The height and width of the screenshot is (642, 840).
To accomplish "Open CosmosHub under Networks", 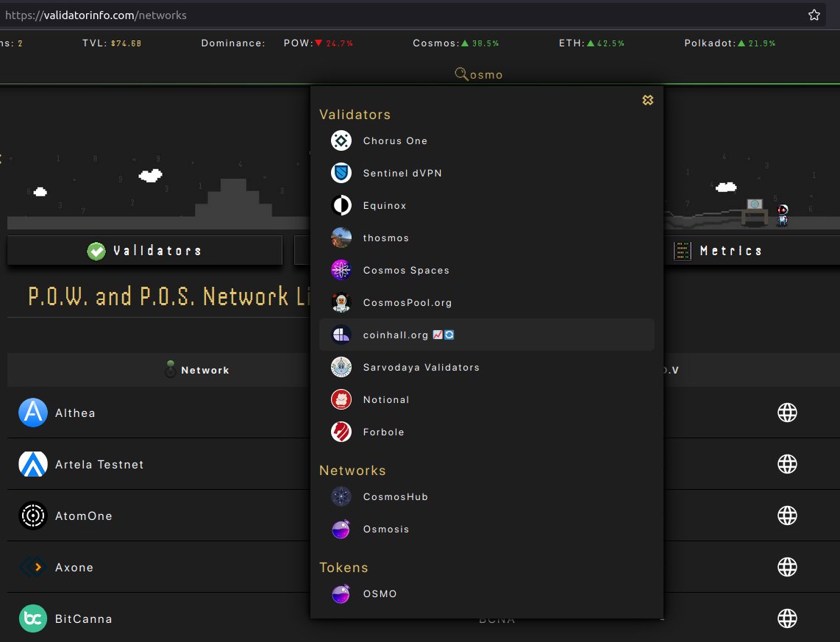I will click(x=487, y=497).
